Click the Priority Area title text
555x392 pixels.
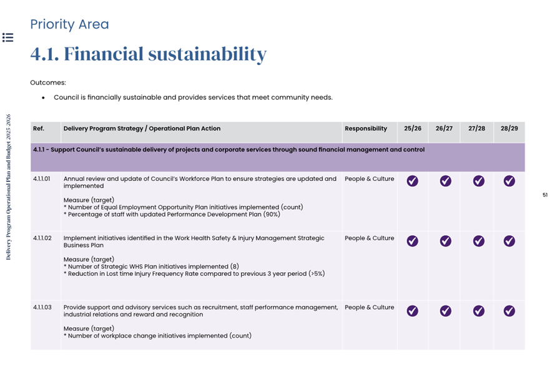point(69,24)
